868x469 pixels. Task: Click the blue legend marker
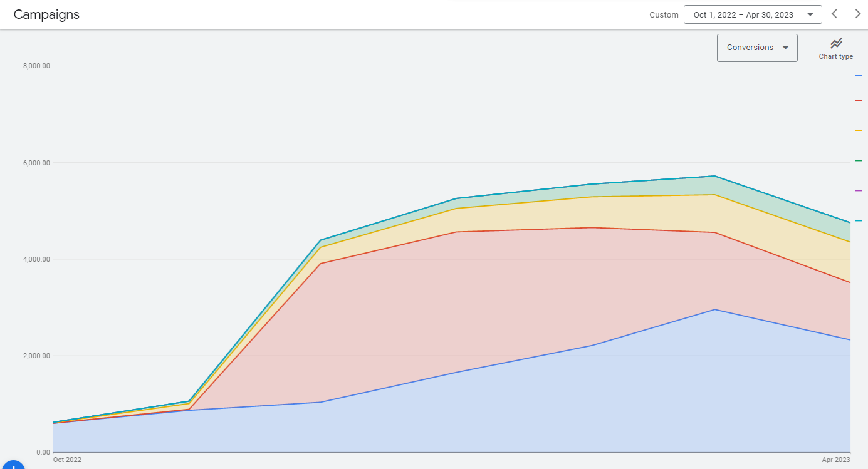(x=859, y=76)
